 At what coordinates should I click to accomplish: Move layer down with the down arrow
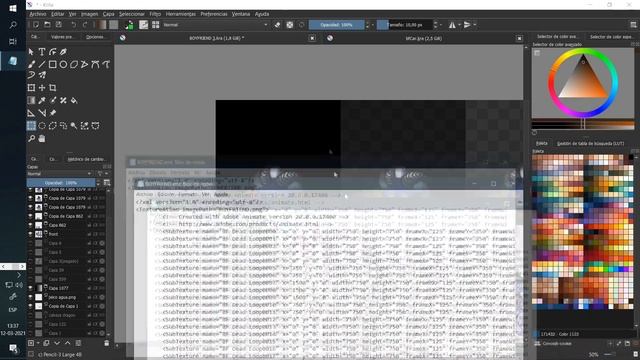click(x=57, y=343)
